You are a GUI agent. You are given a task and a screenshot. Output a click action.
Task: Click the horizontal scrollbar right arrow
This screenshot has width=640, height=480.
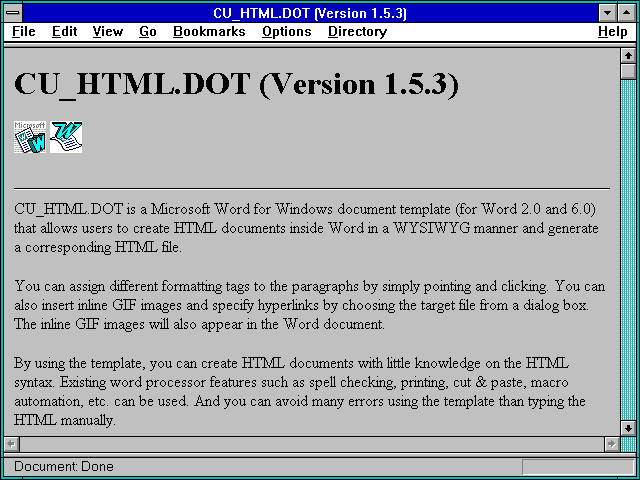(612, 444)
